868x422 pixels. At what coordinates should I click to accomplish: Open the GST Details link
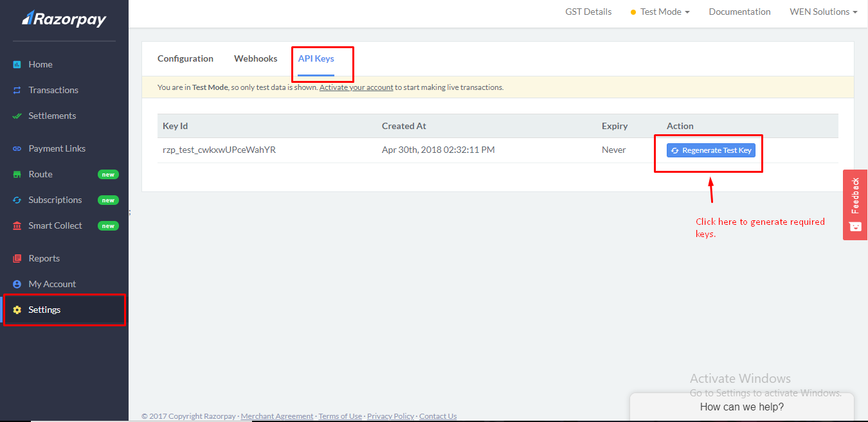pyautogui.click(x=588, y=12)
